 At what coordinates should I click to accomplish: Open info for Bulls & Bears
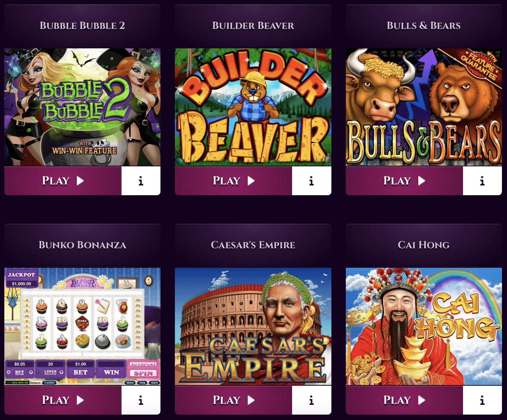(482, 181)
